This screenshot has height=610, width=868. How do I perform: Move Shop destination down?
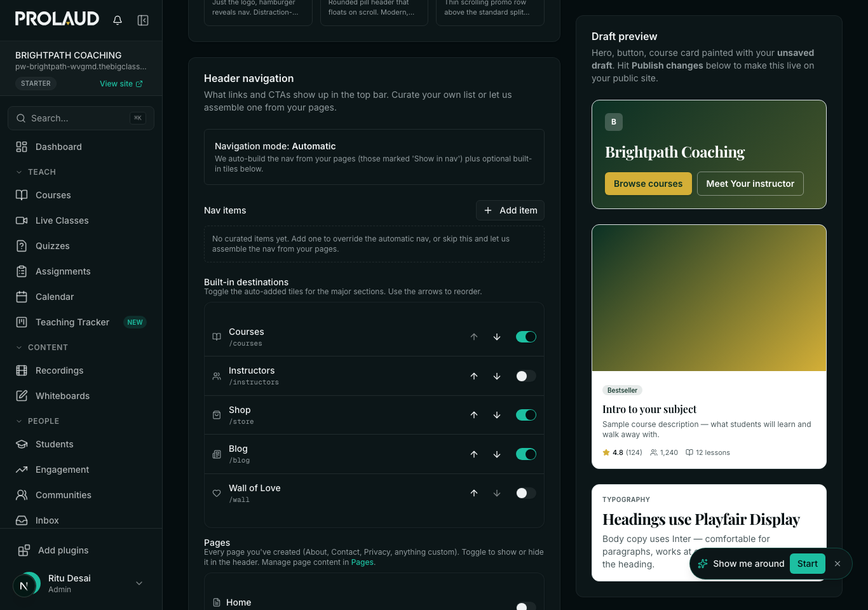[497, 415]
